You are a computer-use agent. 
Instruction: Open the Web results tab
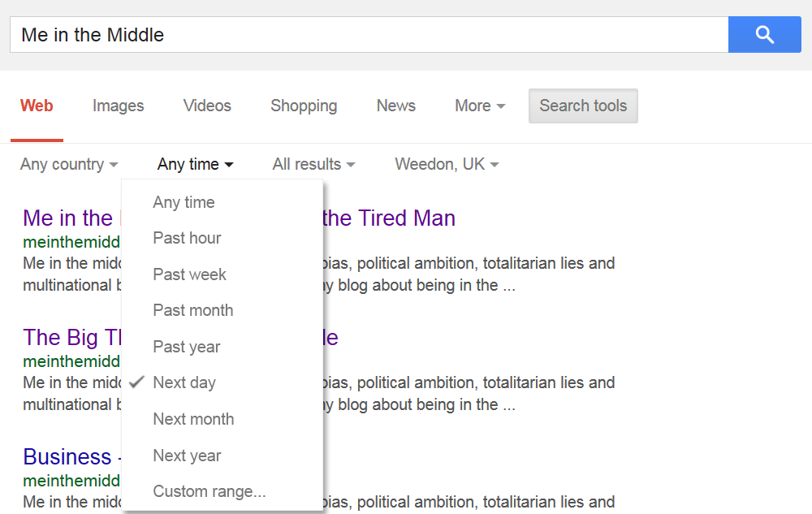[37, 106]
